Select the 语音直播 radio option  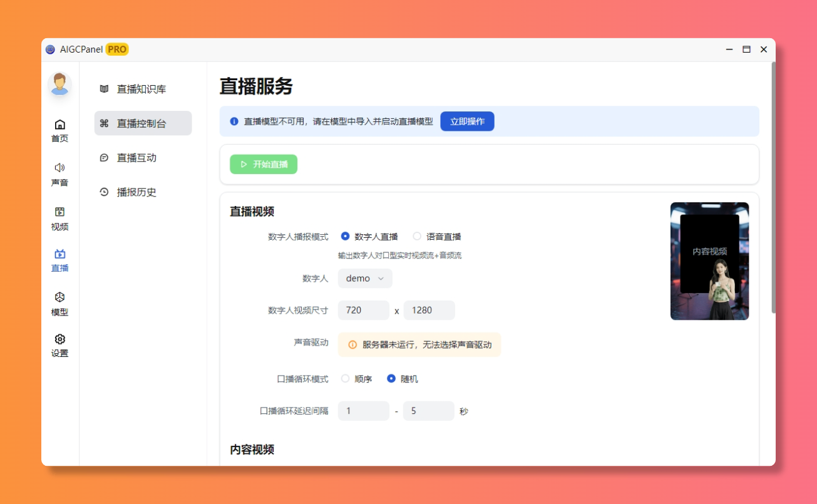417,237
